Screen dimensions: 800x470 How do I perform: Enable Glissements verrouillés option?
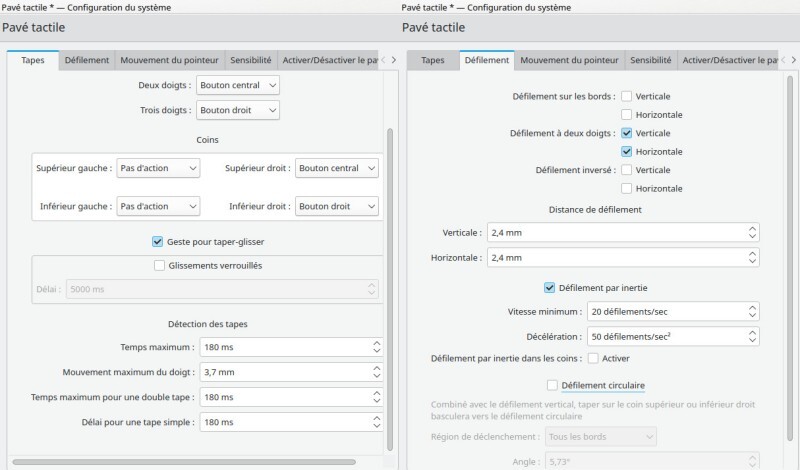pos(160,265)
